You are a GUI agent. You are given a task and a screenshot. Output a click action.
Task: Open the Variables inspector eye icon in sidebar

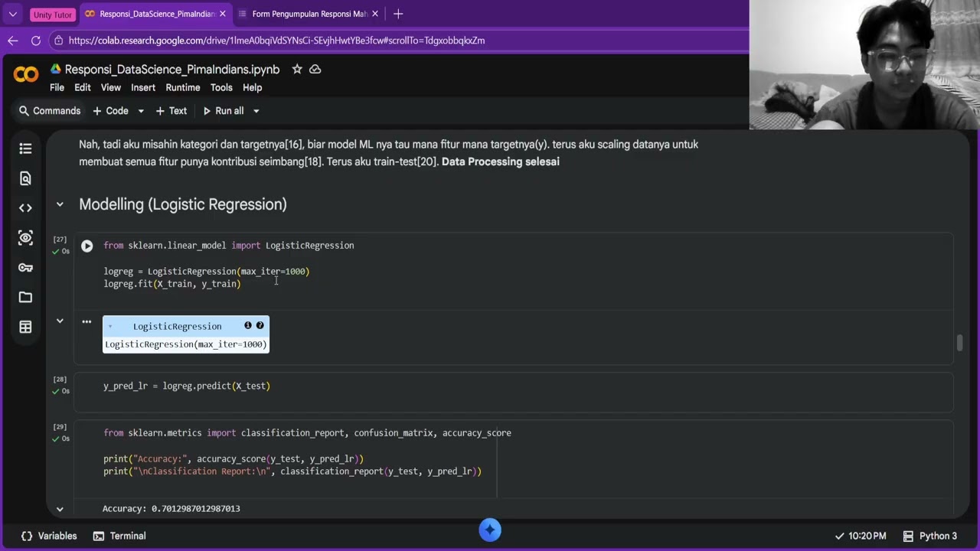tap(25, 238)
